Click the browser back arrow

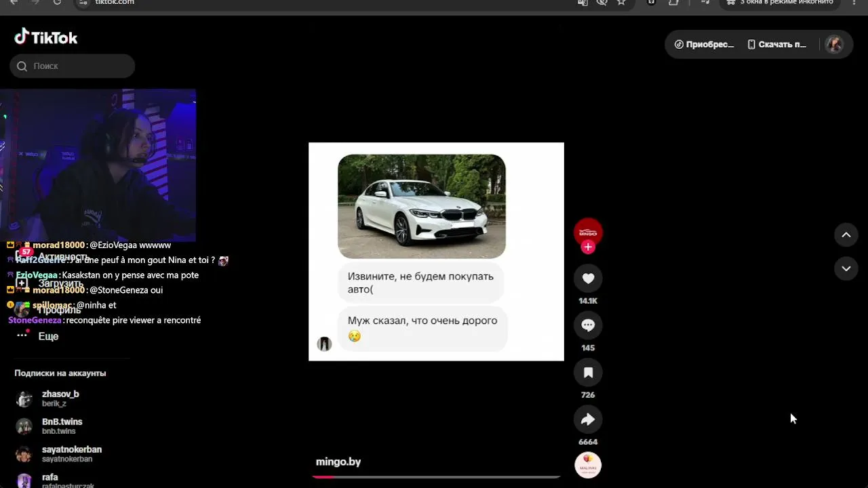pos(14,2)
